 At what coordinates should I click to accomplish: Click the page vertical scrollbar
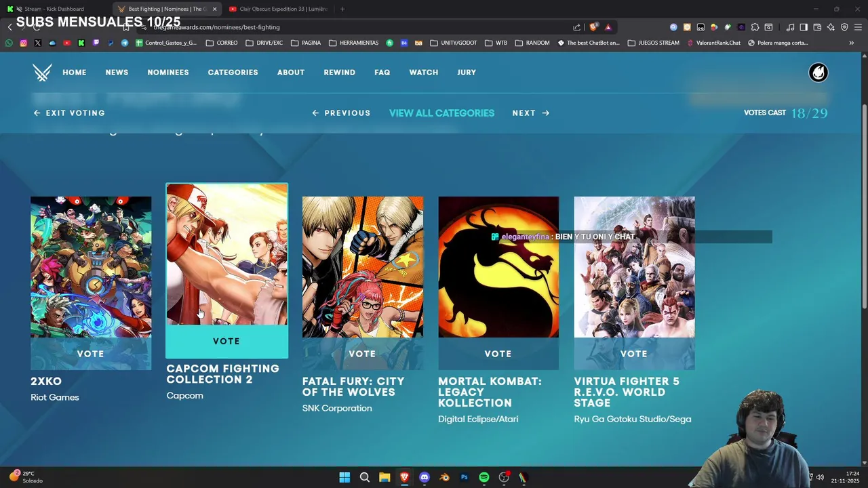864,207
